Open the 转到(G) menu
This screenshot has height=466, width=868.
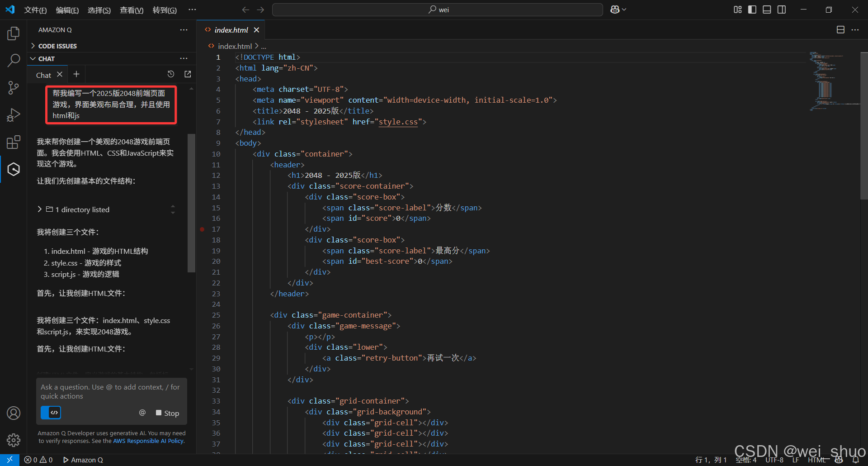(x=165, y=10)
